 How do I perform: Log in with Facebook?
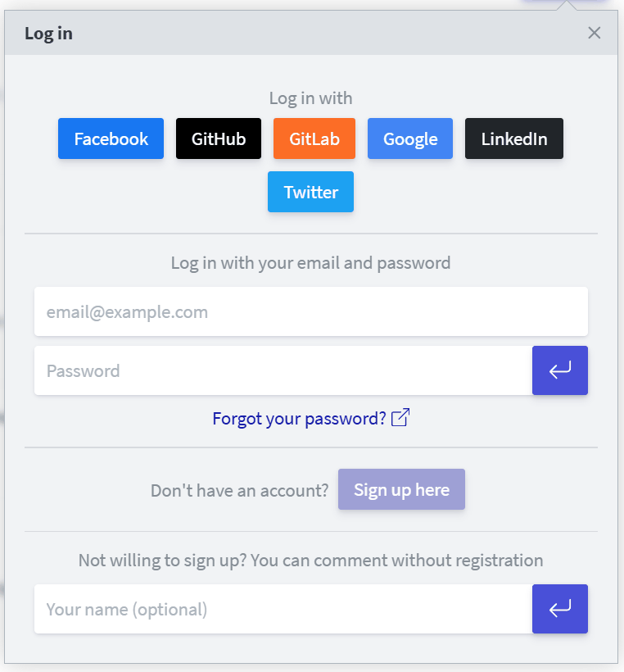[x=111, y=138]
